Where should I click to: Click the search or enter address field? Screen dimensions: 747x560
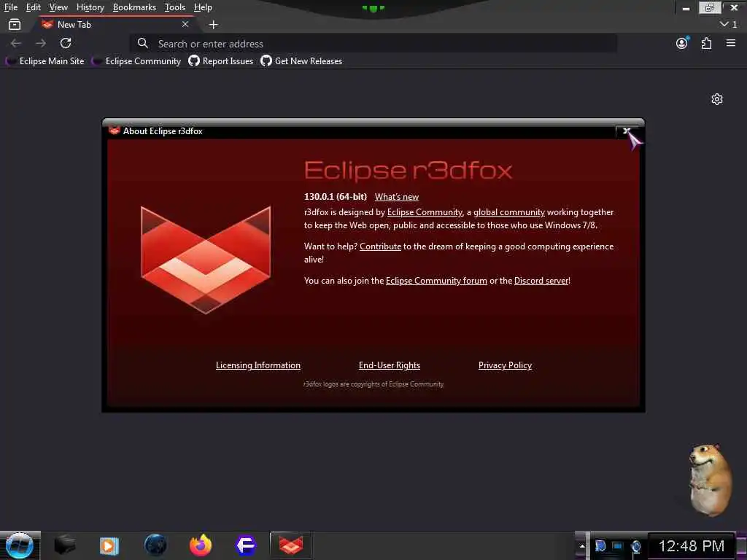tap(373, 44)
